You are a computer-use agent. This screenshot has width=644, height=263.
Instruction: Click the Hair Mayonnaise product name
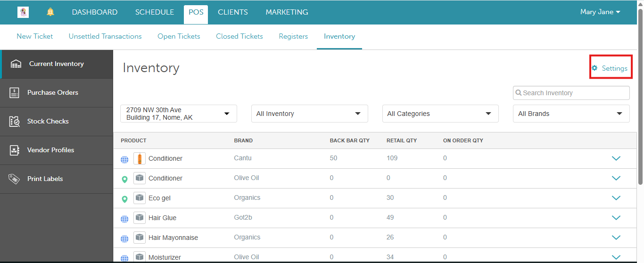click(x=173, y=238)
